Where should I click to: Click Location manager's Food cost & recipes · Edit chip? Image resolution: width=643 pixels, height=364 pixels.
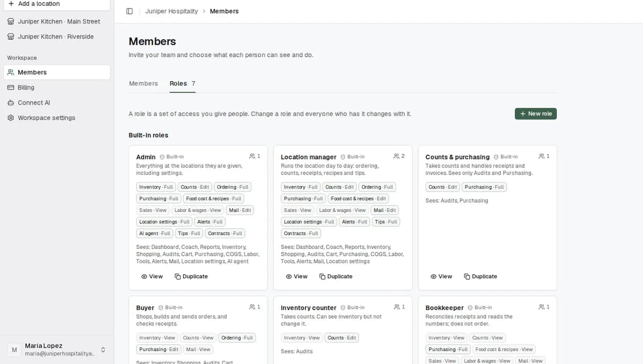(x=358, y=199)
